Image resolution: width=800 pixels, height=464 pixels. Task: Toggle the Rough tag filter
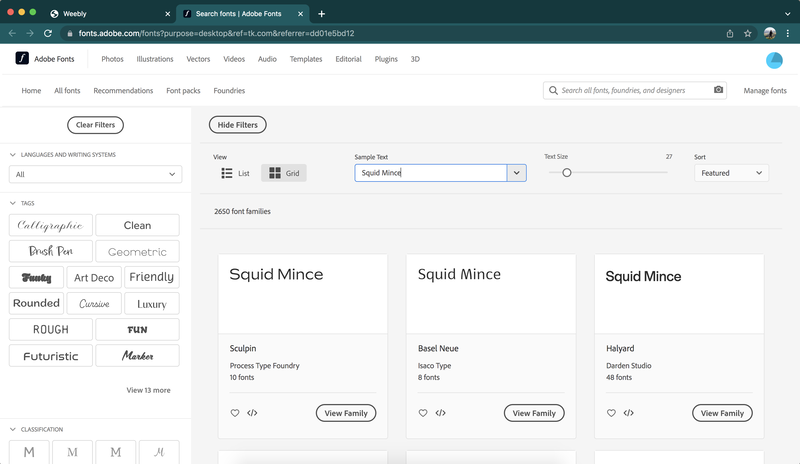tap(51, 329)
